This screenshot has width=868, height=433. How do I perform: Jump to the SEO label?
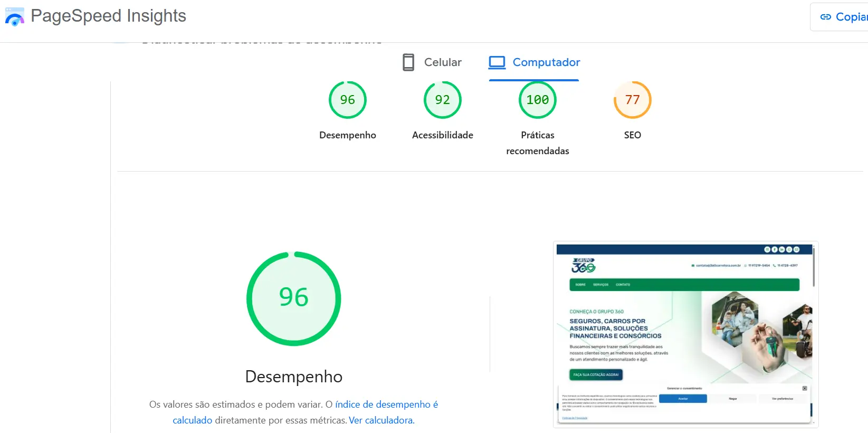(632, 135)
